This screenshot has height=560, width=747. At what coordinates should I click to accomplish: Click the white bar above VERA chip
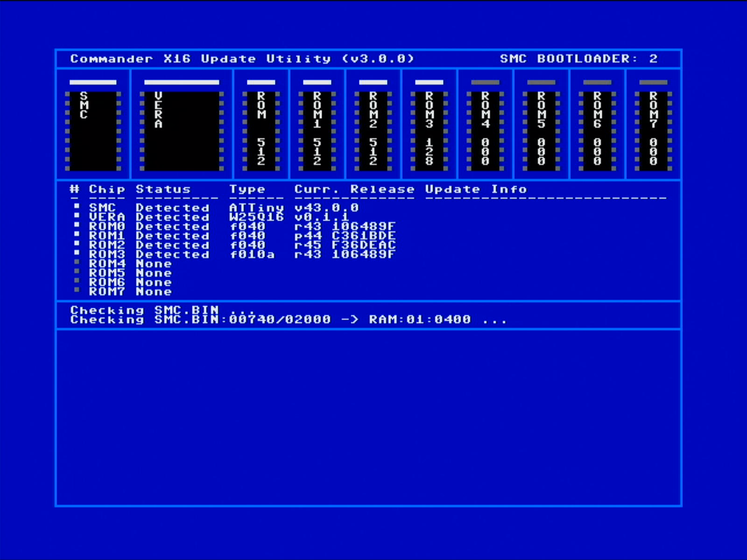point(182,82)
